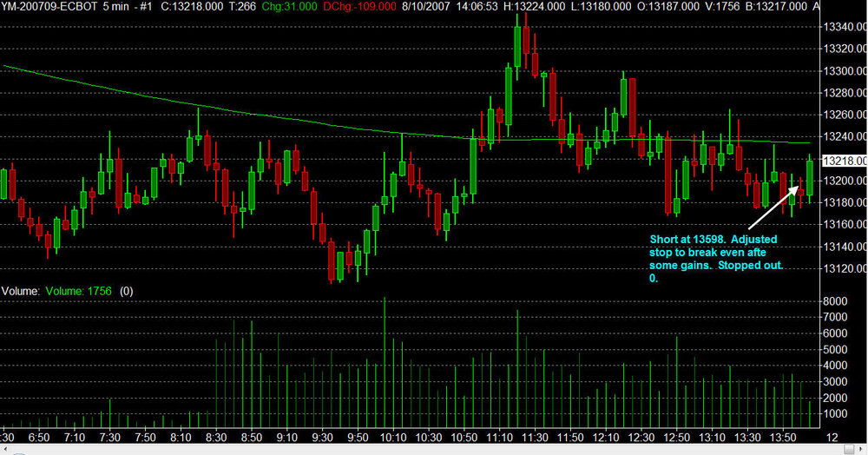Click the close value C:13218.000
This screenshot has width=868, height=455.
(x=192, y=7)
